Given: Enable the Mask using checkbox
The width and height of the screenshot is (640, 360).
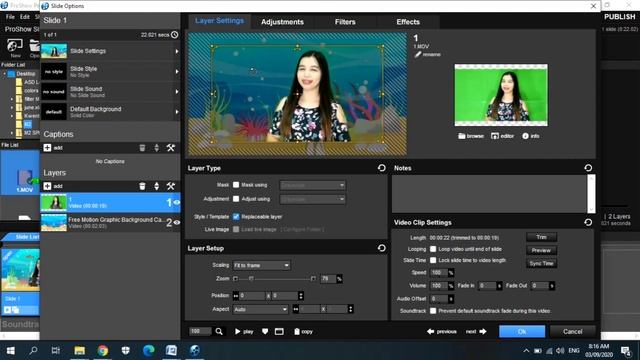Looking at the screenshot, I should pos(236,185).
